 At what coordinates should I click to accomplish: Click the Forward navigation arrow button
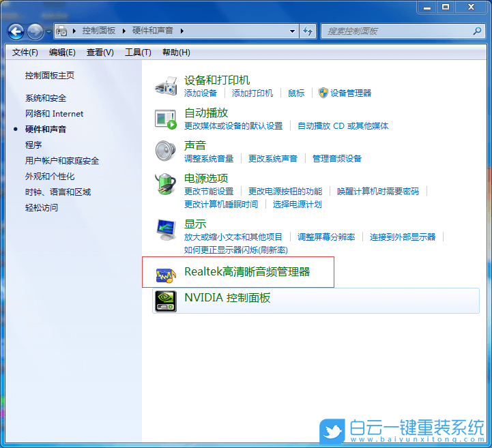point(35,31)
